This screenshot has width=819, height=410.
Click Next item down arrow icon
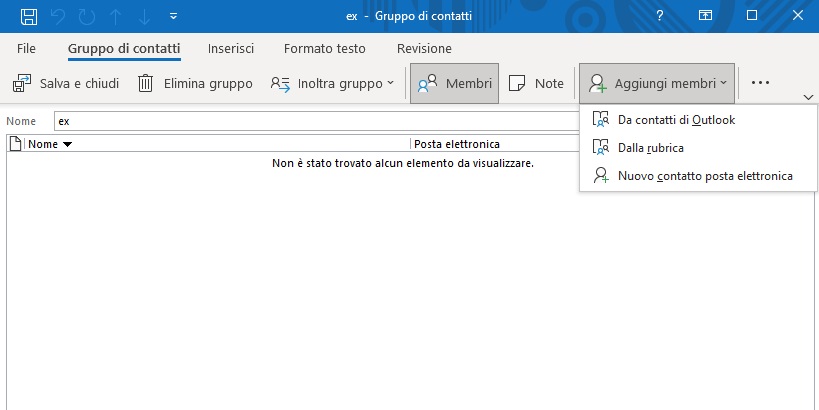[146, 16]
